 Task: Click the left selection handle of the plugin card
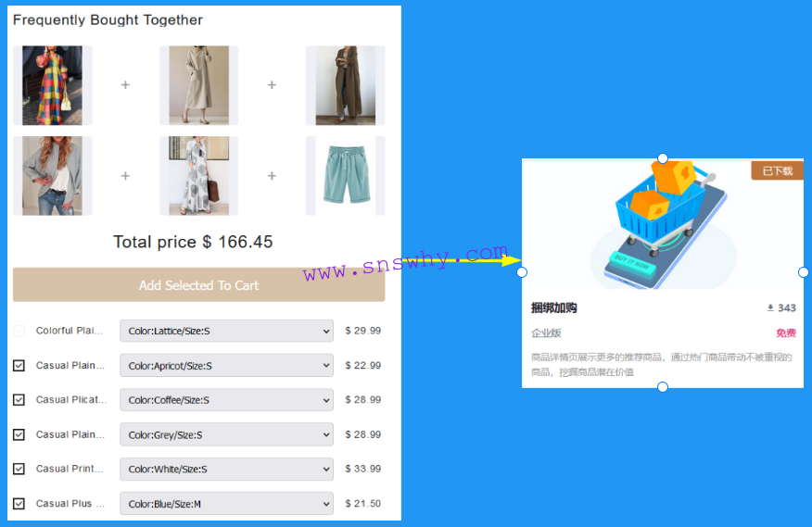[x=522, y=272]
